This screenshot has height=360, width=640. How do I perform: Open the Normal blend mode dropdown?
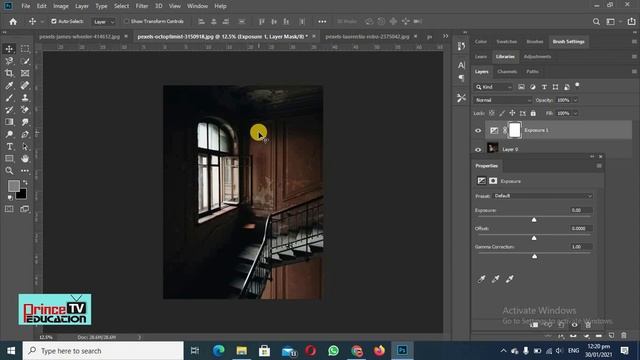(x=503, y=100)
